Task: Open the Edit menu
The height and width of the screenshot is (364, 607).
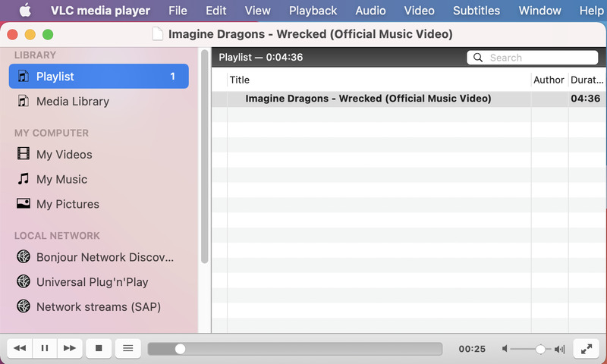Action: (x=216, y=11)
